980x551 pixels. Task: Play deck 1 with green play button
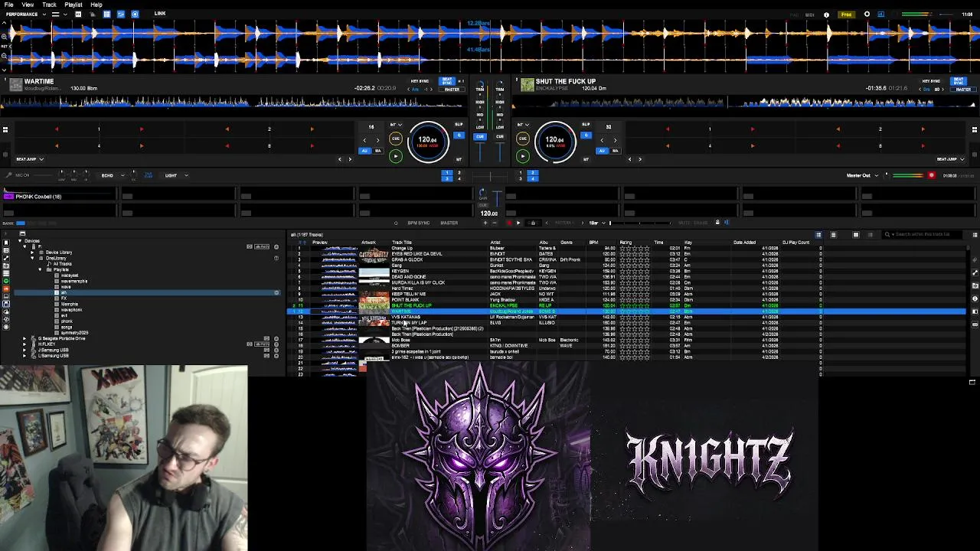(x=396, y=156)
